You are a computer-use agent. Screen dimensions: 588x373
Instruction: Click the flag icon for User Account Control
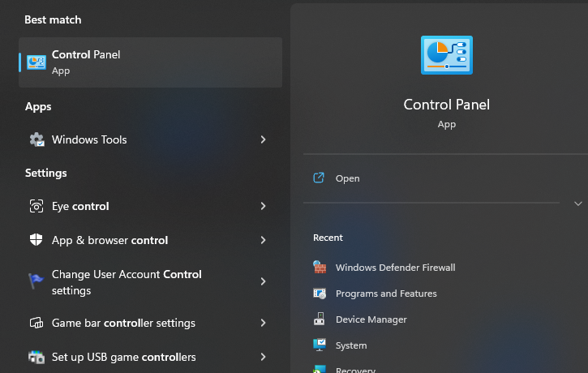pyautogui.click(x=36, y=281)
